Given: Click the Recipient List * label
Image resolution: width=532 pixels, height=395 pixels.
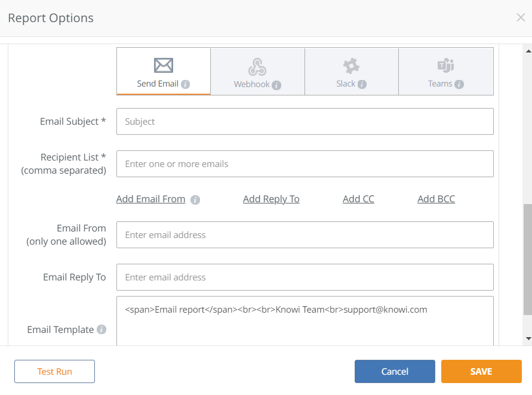Looking at the screenshot, I should (73, 158).
